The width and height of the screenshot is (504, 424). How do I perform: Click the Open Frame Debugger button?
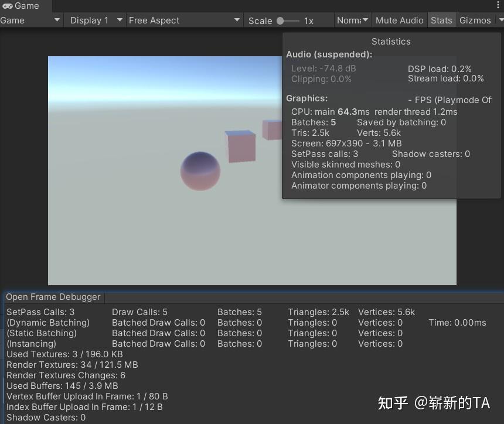(53, 297)
